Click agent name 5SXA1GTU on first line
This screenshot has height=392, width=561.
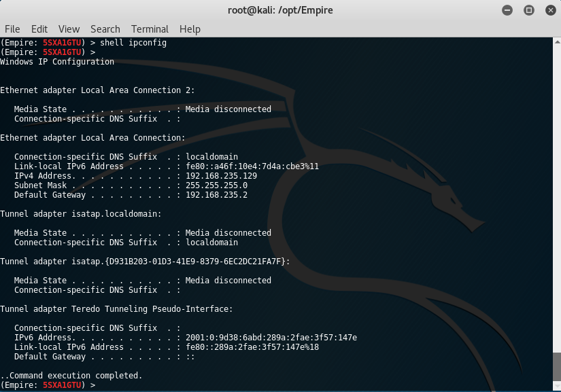(x=62, y=43)
